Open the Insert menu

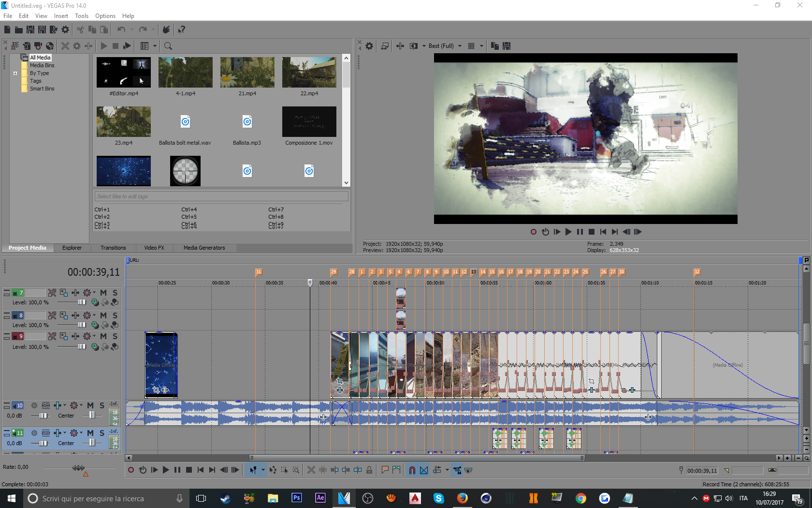61,16
